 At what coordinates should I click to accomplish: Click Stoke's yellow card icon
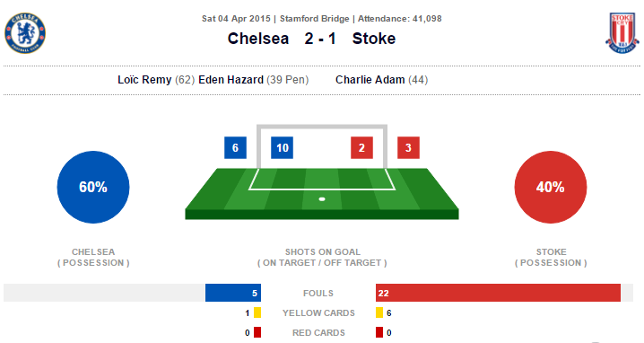click(379, 312)
